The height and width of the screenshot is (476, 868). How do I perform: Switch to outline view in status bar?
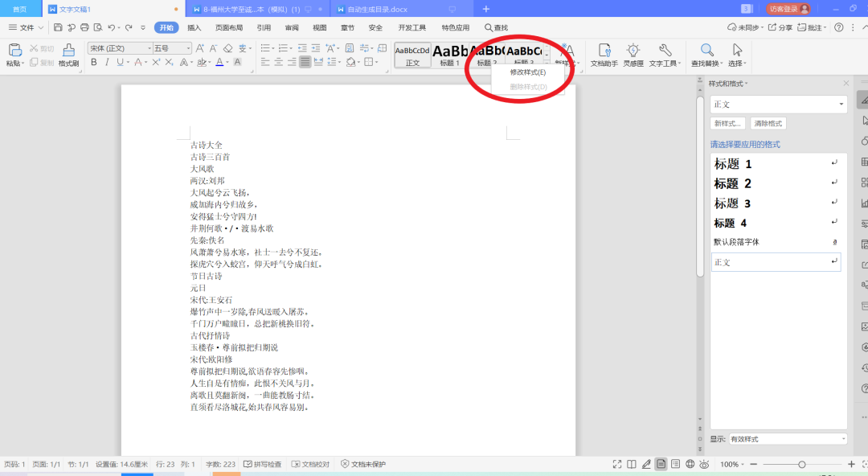(675, 464)
